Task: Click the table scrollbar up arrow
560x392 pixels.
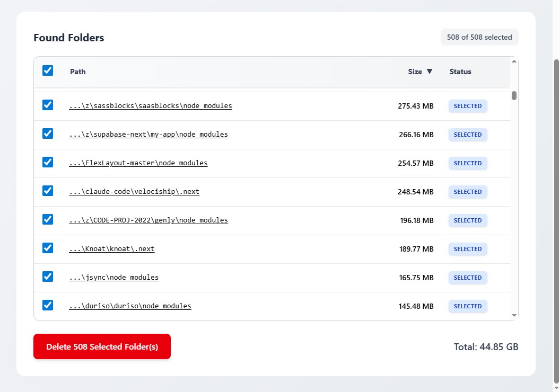Action: coord(514,61)
